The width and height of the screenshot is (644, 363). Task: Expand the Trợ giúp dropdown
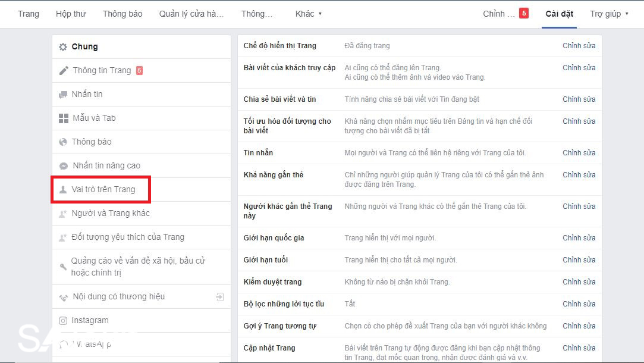click(609, 13)
